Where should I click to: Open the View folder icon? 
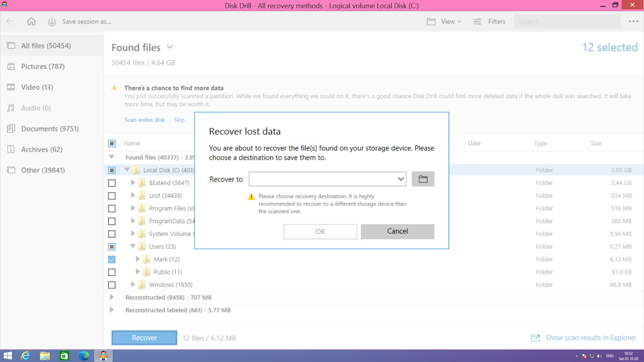(x=431, y=21)
